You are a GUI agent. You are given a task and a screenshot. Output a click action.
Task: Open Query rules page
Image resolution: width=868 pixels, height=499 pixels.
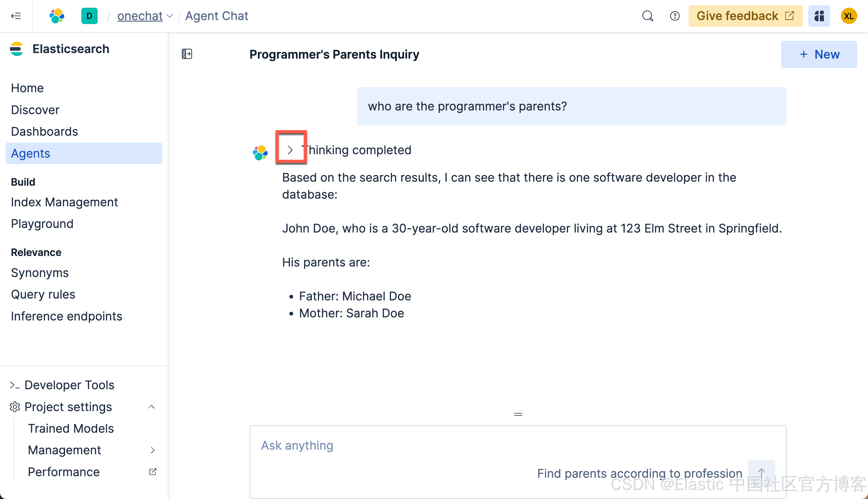pos(43,295)
